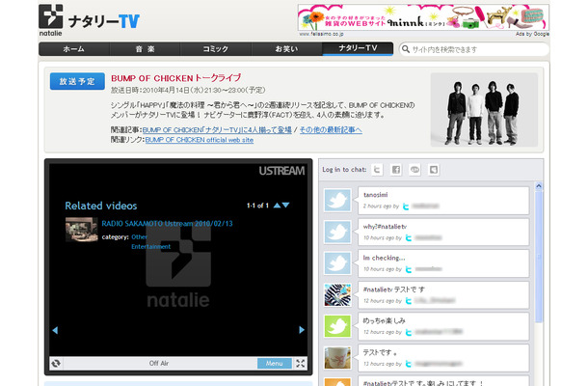Viewport: 588px width, 386px height.
Task: Click the BUMP OF CHICKEN band photo
Action: [x=484, y=110]
